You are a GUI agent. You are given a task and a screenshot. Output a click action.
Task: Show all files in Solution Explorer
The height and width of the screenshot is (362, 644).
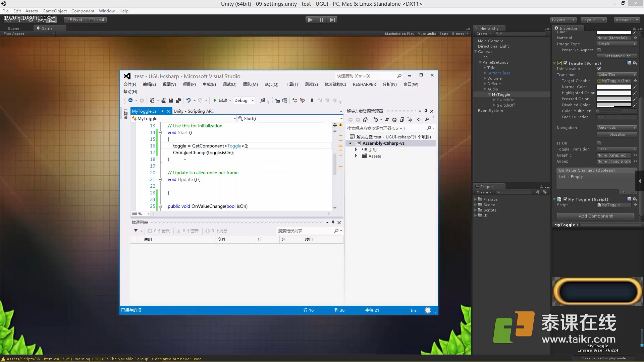[410, 120]
